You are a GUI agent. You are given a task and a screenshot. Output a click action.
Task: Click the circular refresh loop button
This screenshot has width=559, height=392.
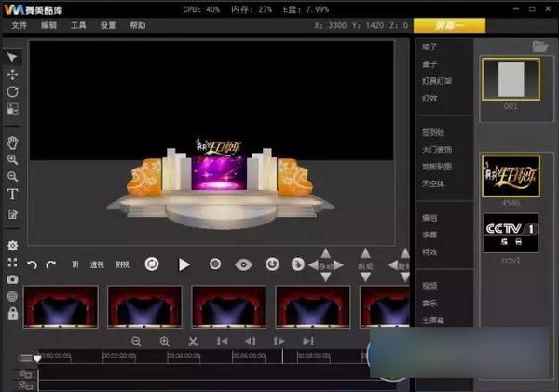[x=152, y=264]
